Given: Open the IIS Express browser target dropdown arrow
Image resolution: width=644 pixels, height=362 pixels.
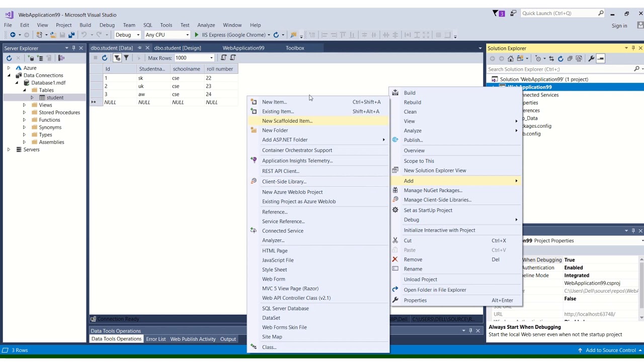Looking at the screenshot, I should (269, 35).
